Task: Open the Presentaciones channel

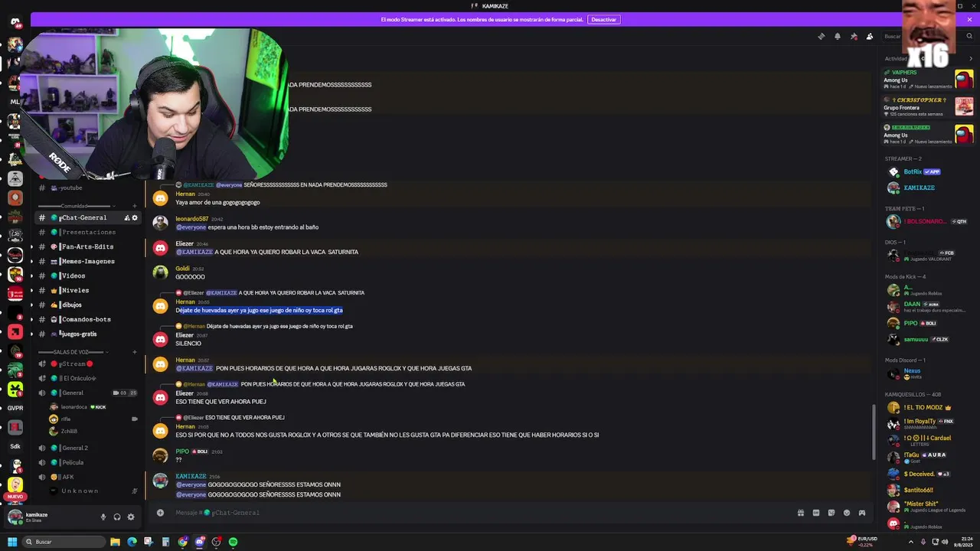Action: [88, 232]
